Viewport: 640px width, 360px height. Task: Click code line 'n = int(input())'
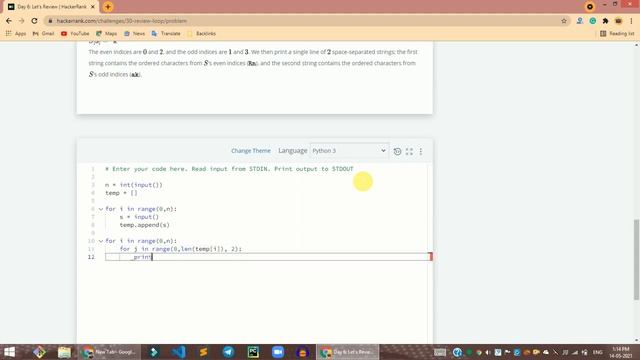134,185
